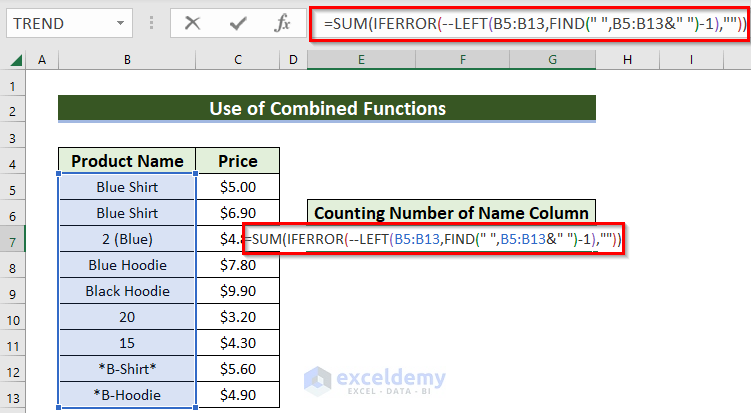Click the 'Use of Combined Functions' title cell

[x=327, y=108]
